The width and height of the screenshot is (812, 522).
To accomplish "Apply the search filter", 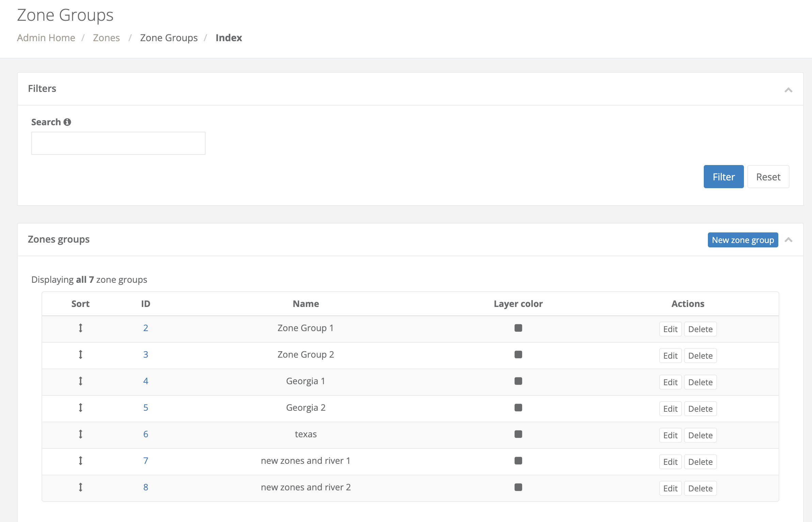I will (724, 177).
